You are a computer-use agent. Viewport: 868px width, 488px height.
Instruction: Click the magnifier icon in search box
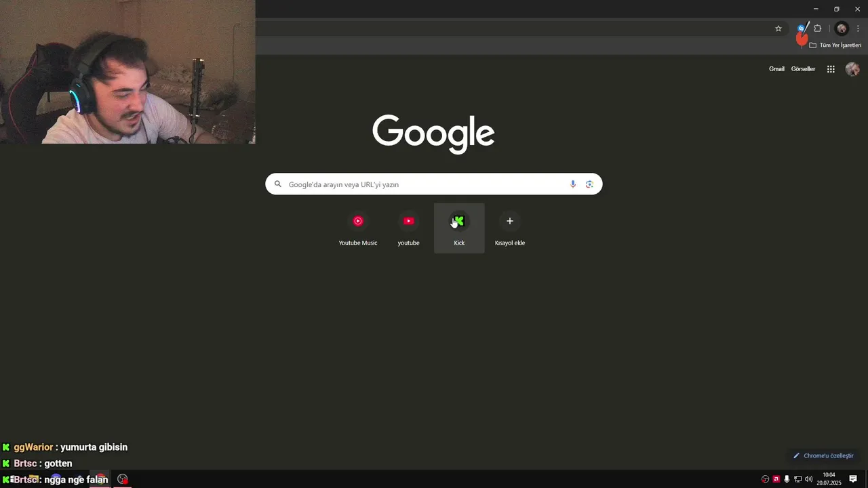pyautogui.click(x=277, y=184)
